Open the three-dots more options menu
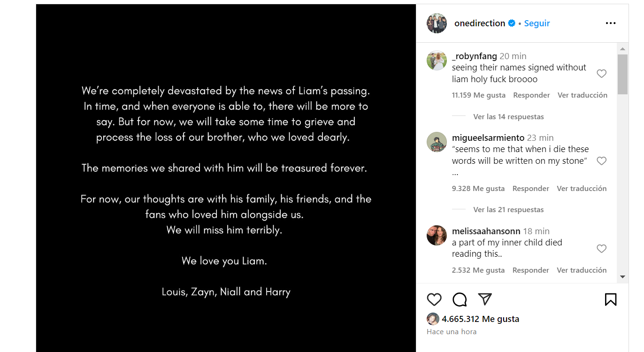 tap(610, 23)
